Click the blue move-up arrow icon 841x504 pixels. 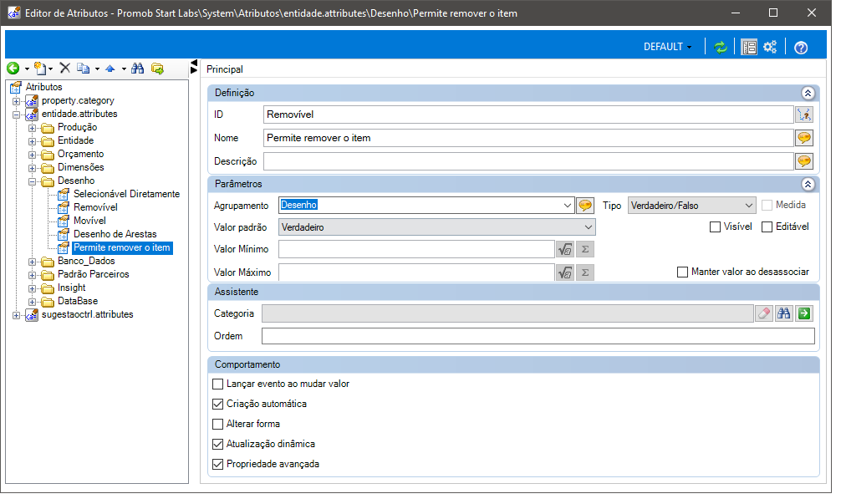[x=110, y=69]
